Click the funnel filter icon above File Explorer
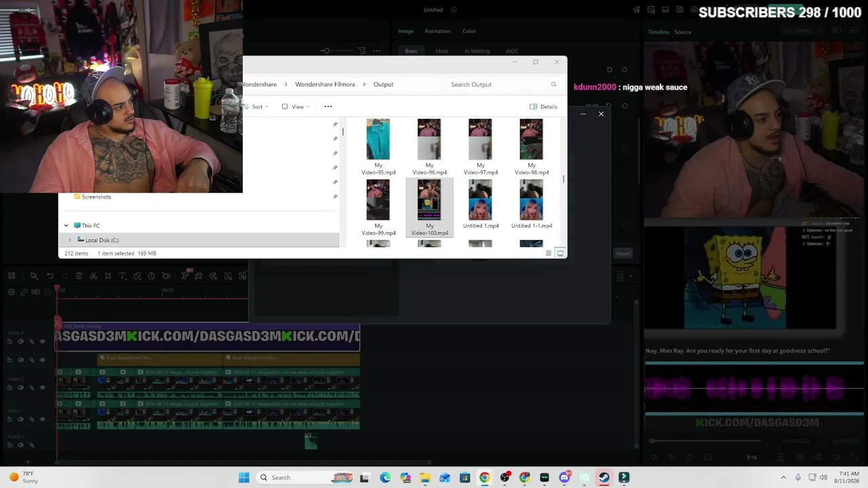 pos(362,51)
